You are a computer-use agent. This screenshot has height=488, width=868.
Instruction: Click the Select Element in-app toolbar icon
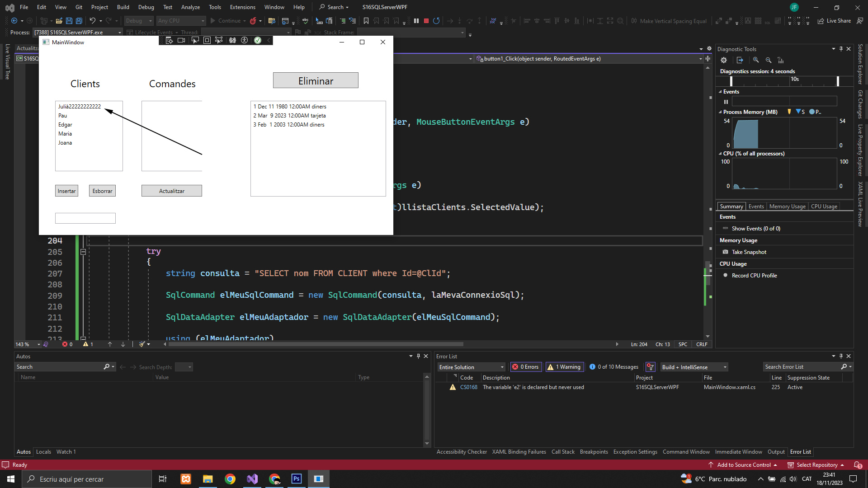pos(195,41)
